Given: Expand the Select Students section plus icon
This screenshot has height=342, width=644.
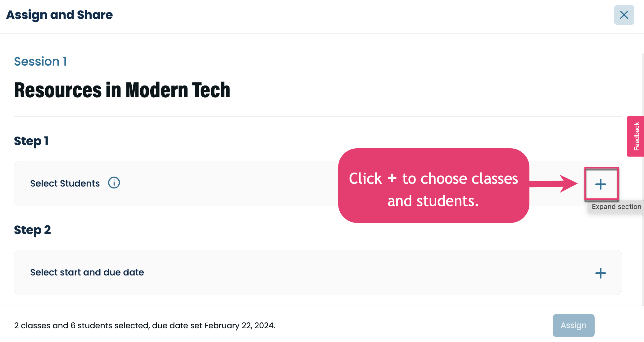Looking at the screenshot, I should (x=601, y=184).
